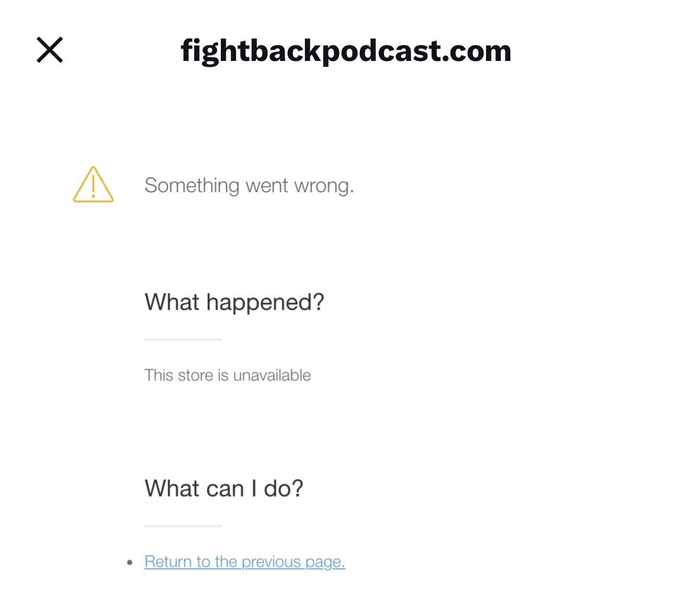The width and height of the screenshot is (692, 616).
Task: Click the divider line under 'What happened?'
Action: point(183,340)
